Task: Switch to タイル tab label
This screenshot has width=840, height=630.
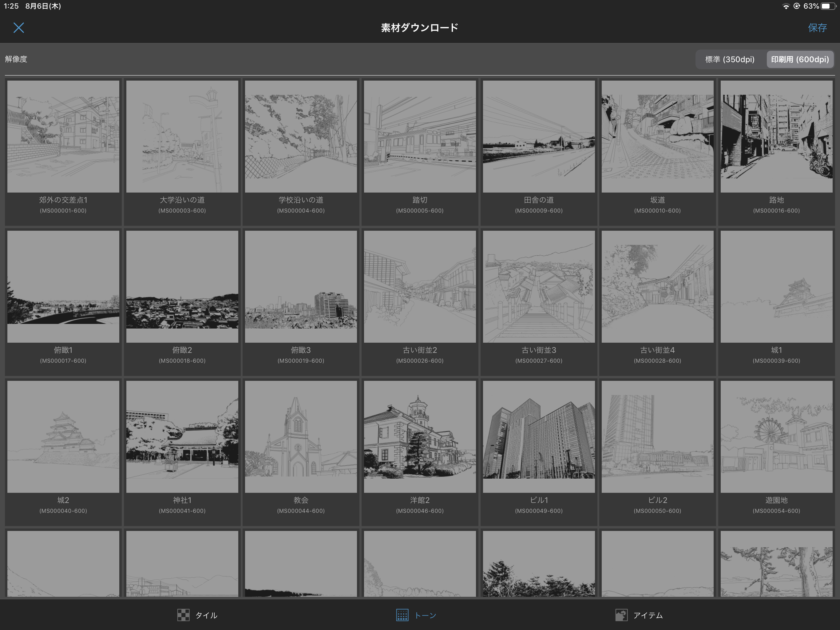Action: pos(206,615)
